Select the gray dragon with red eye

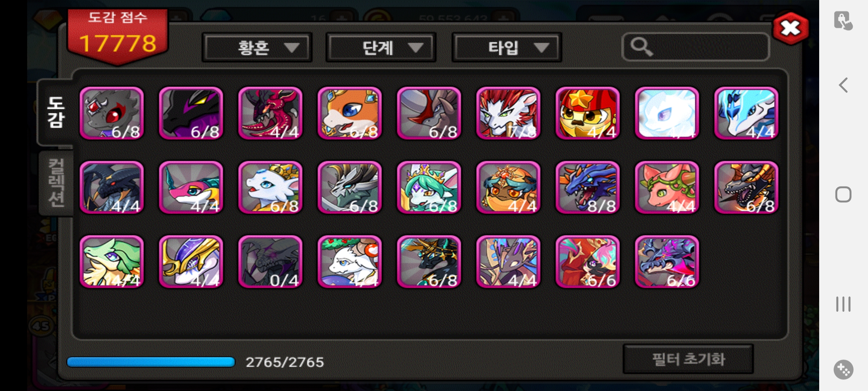112,113
